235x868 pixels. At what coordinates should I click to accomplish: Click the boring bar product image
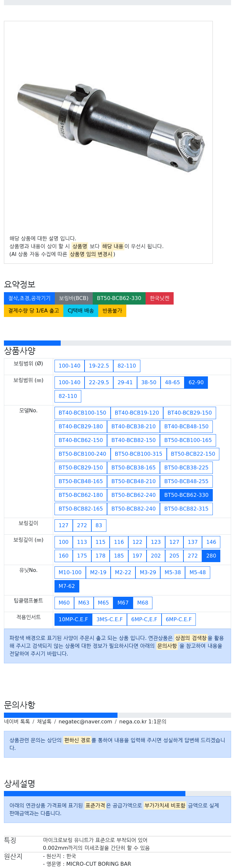[111, 128]
